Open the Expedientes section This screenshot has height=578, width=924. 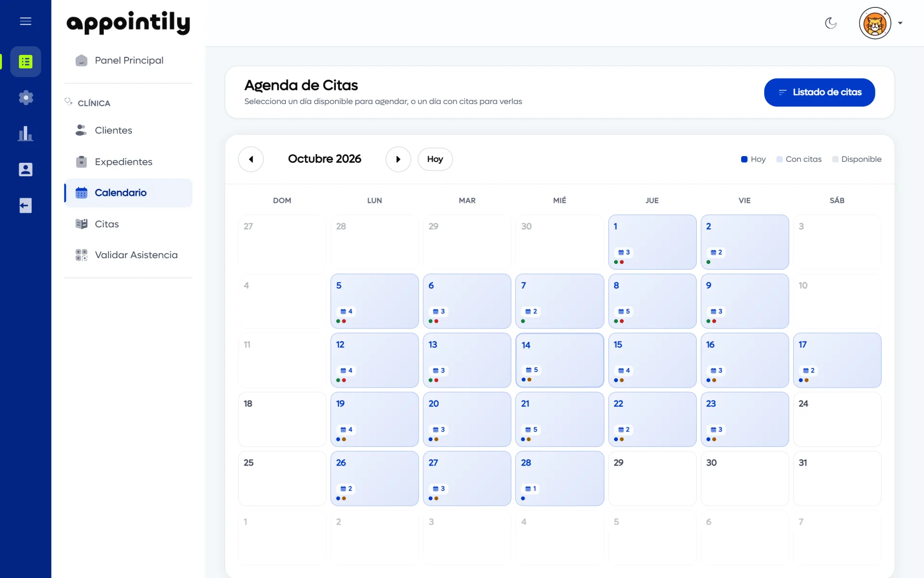pos(128,162)
